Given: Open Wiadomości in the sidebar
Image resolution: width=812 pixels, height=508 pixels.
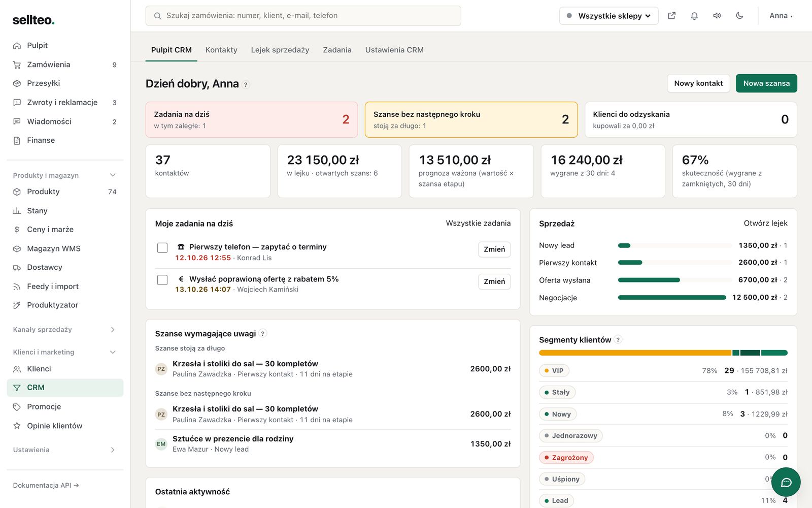Looking at the screenshot, I should [65, 121].
